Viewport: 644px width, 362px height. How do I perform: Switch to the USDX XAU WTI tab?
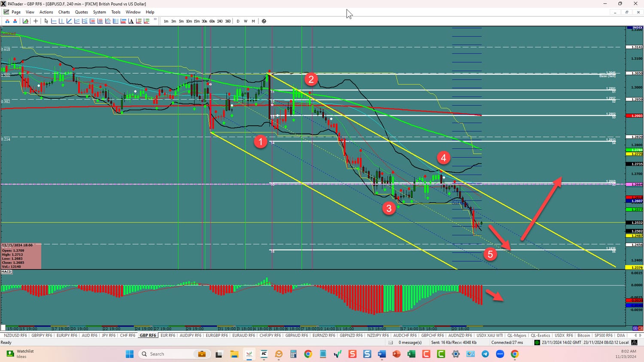[x=489, y=335]
